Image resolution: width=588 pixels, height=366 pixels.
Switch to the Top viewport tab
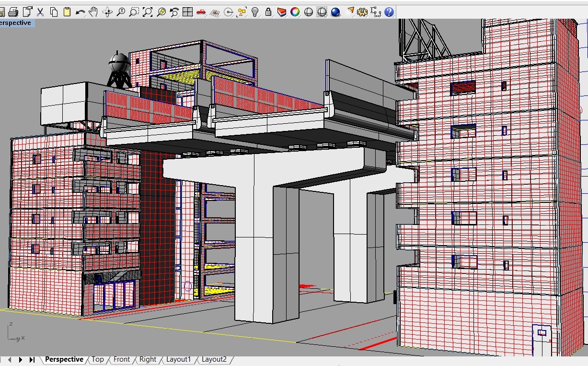pos(98,359)
